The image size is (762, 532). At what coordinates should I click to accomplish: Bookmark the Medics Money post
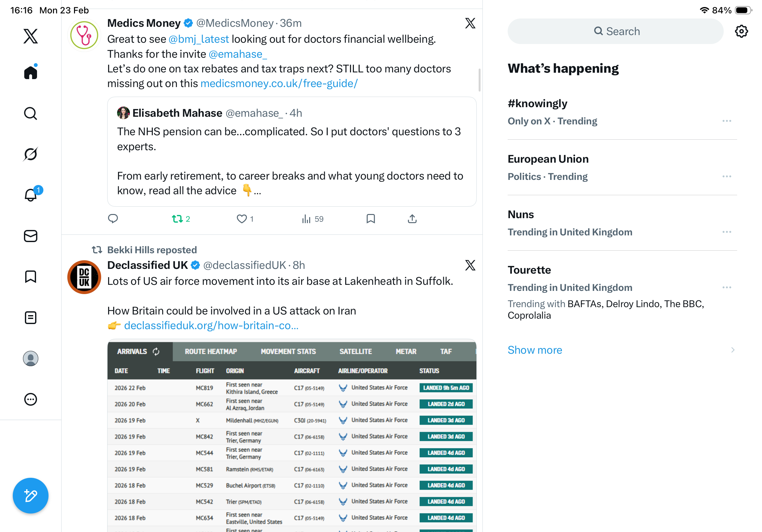pos(370,219)
